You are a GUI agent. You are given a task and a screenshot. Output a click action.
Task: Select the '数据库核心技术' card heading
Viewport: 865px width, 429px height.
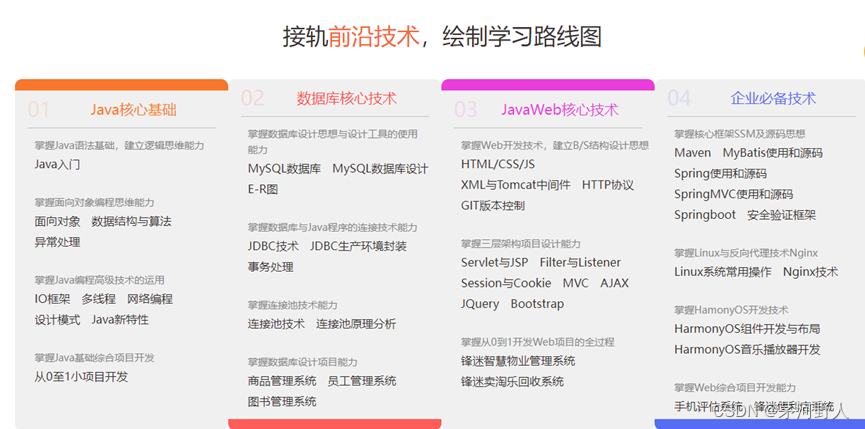point(346,98)
